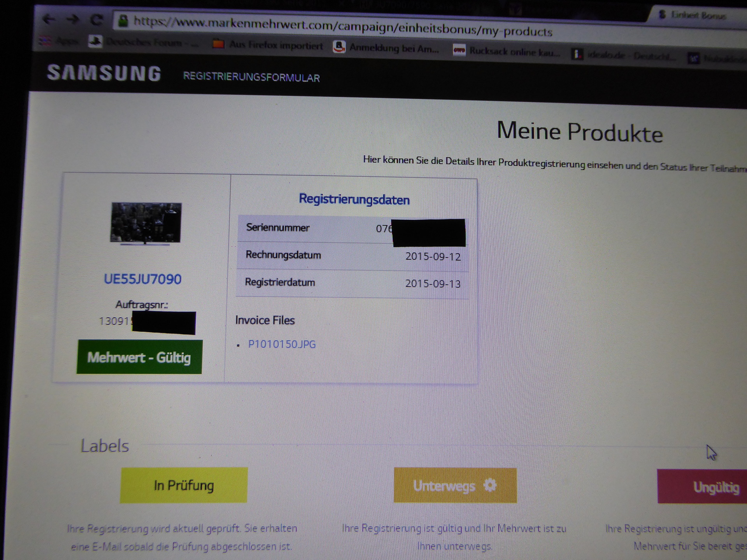Click the yellow In Prüfung label
Viewport: 747px width, 560px height.
(x=184, y=485)
